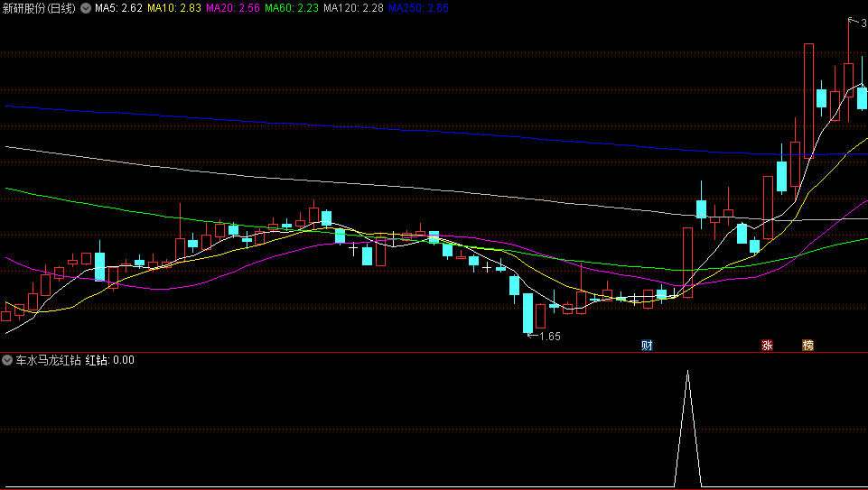Select the MA20: 2.56 label
This screenshot has height=490, width=868.
[x=232, y=8]
